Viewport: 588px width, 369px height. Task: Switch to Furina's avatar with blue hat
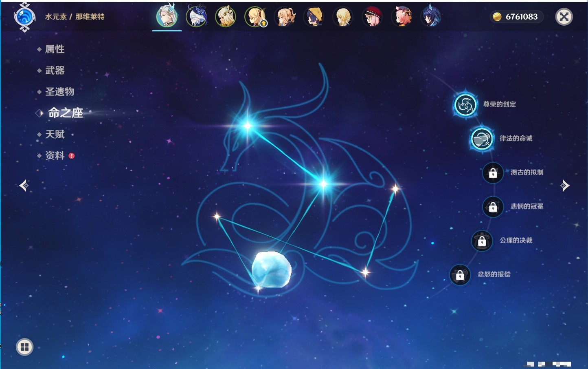click(x=197, y=17)
